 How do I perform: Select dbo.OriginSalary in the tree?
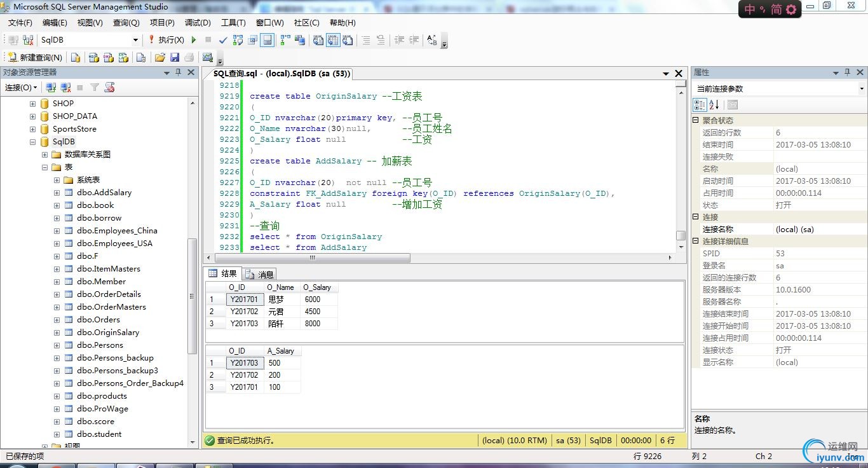click(x=108, y=333)
